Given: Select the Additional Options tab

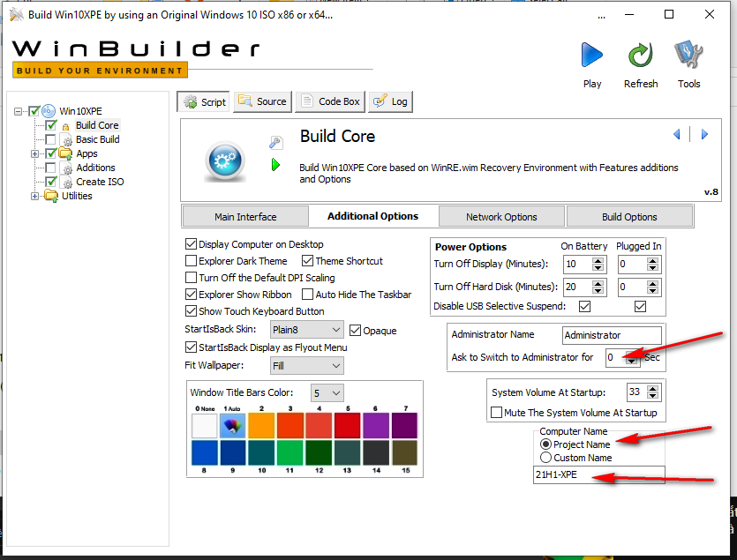Looking at the screenshot, I should click(x=372, y=216).
